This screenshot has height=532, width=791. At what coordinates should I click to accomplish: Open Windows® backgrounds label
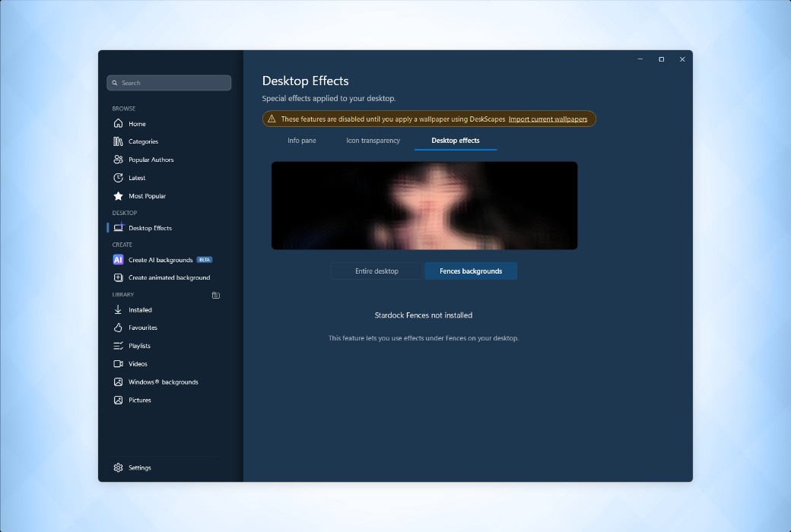coord(163,382)
